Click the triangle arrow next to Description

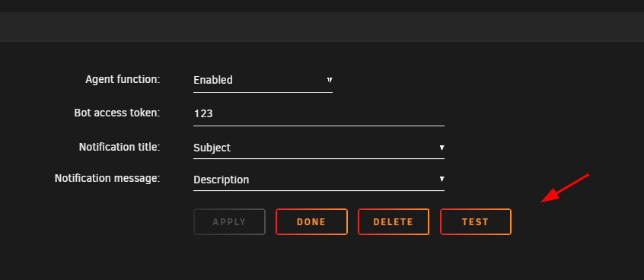coord(442,179)
